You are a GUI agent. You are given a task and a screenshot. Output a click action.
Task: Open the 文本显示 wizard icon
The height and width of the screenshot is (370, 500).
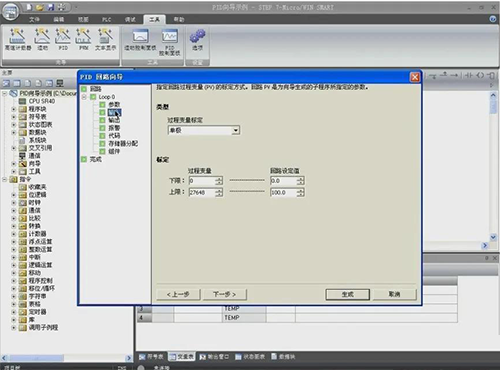pyautogui.click(x=105, y=39)
